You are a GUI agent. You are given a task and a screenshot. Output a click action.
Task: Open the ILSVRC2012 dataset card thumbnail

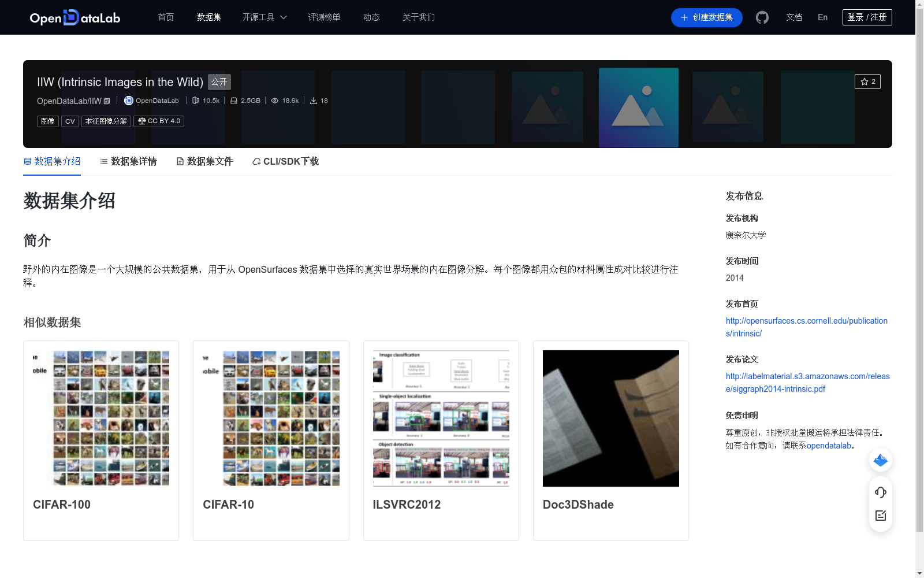[x=441, y=418]
